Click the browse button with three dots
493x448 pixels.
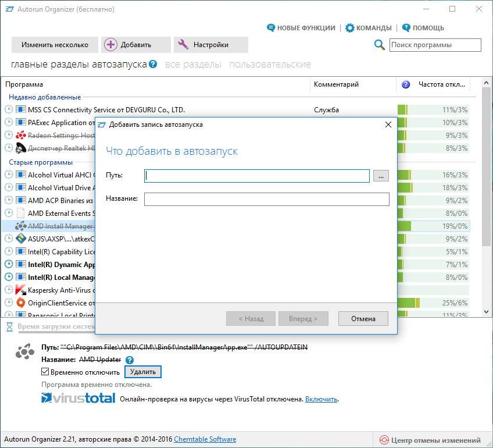coord(381,176)
